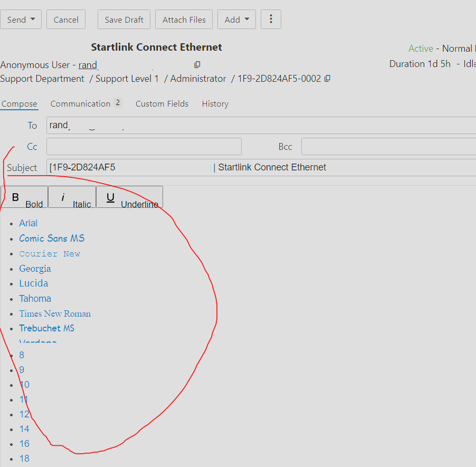Viewport: 476px width, 467px height.
Task: Copy the user email address icon
Action: click(x=197, y=65)
